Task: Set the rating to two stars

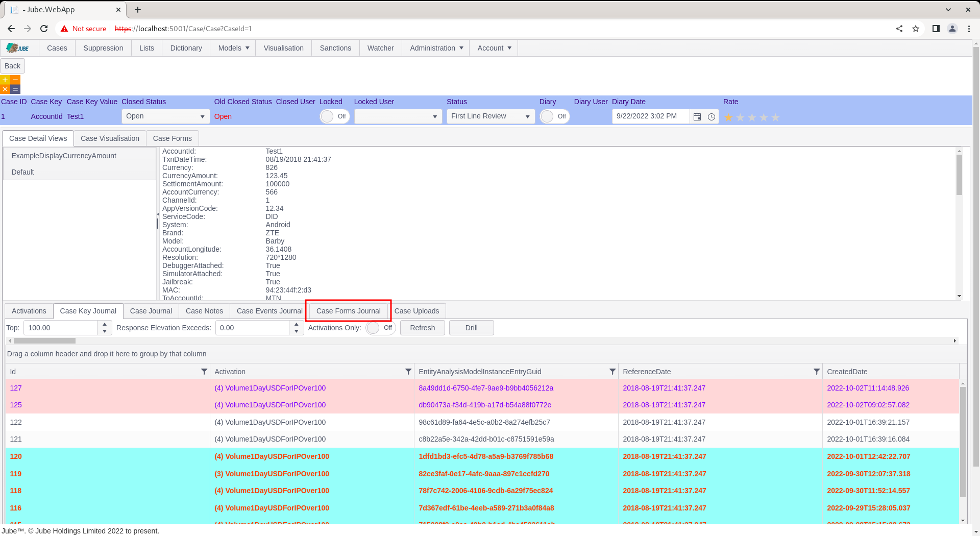Action: (x=740, y=117)
